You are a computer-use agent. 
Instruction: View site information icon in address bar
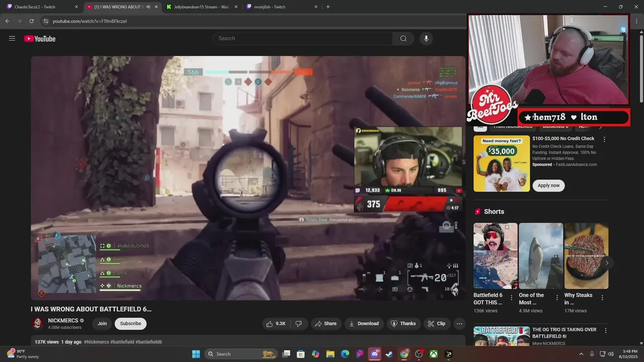point(46,21)
